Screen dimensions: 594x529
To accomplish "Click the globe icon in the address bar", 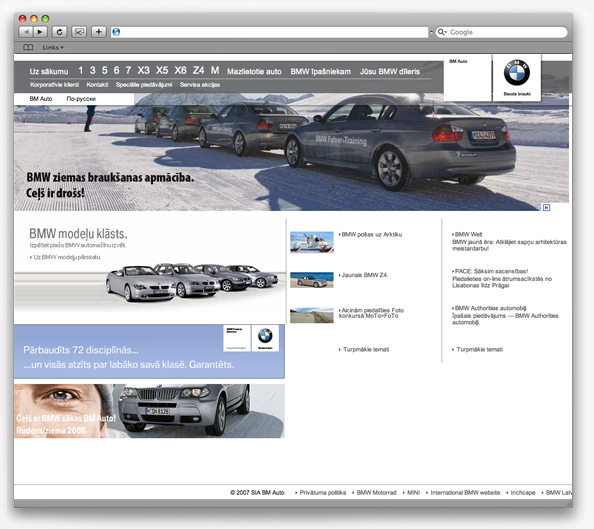I will pos(116,32).
